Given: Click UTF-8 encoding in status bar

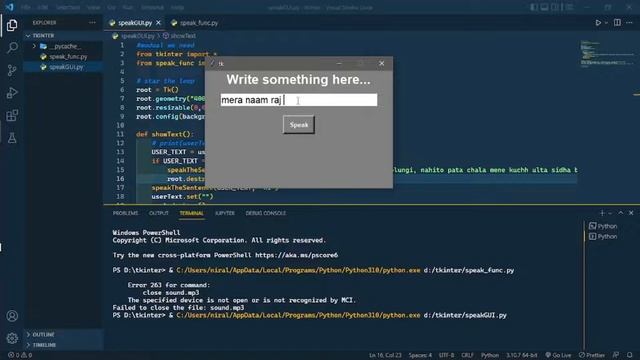Looking at the screenshot, I should tap(446, 355).
